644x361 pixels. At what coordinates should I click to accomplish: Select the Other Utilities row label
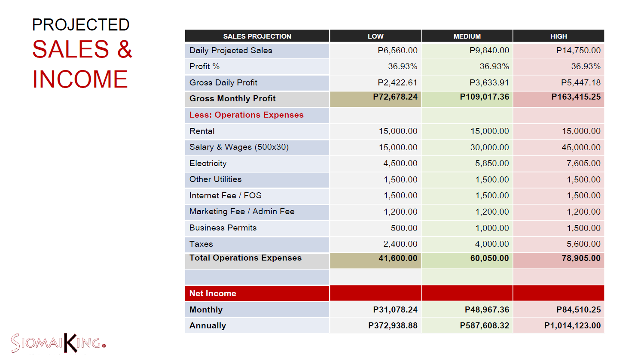pyautogui.click(x=215, y=179)
